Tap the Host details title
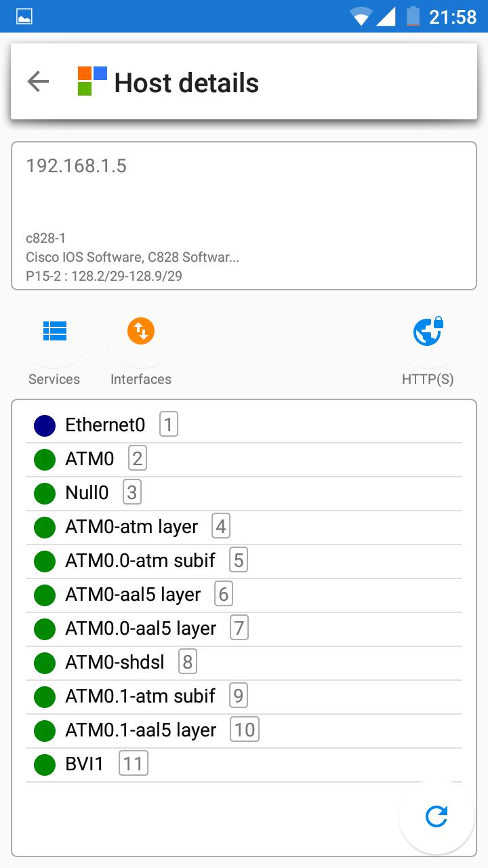 [x=186, y=83]
